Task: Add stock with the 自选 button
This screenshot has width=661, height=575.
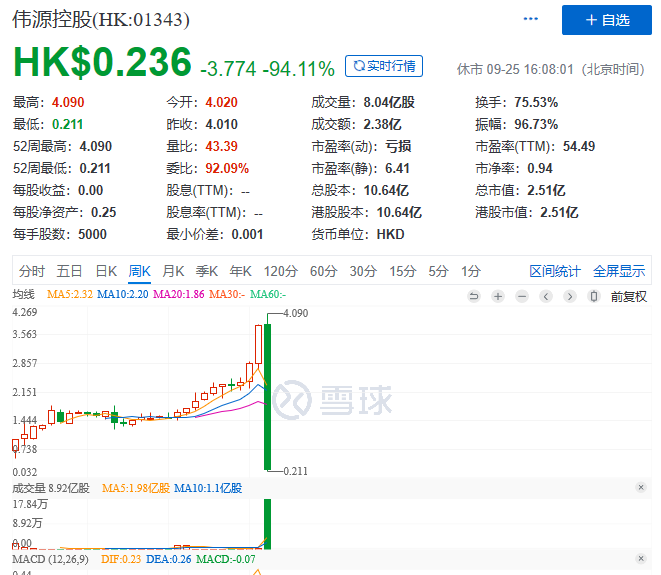Action: pyautogui.click(x=607, y=20)
